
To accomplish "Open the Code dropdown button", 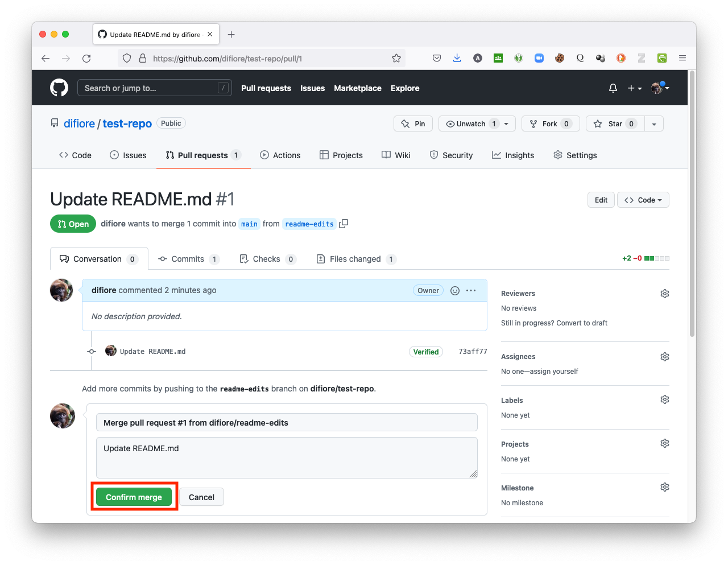I will (x=643, y=200).
